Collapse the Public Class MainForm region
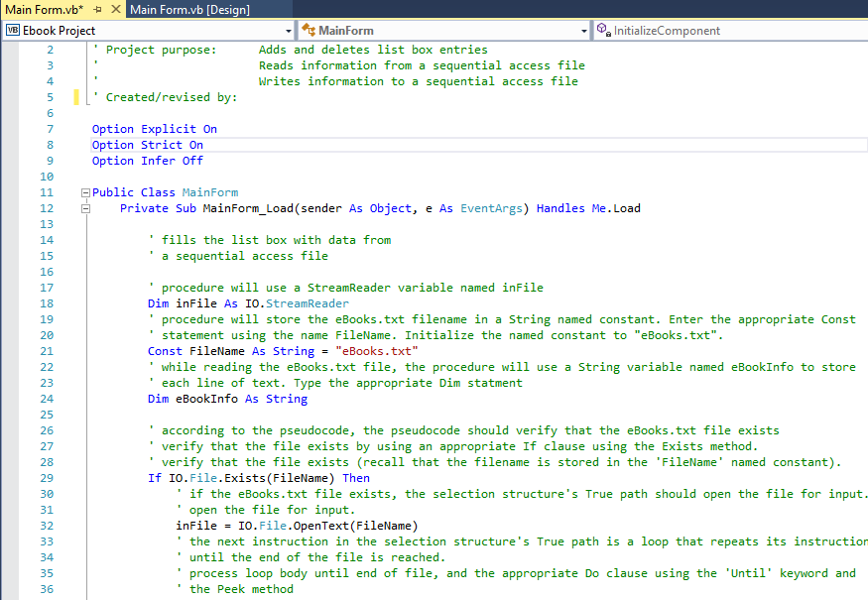The height and width of the screenshot is (600, 868). pos(85,191)
